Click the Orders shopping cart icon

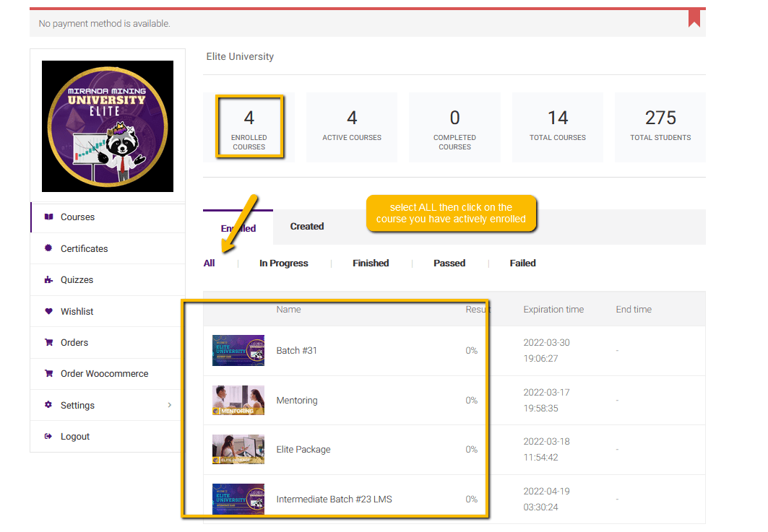coord(48,343)
